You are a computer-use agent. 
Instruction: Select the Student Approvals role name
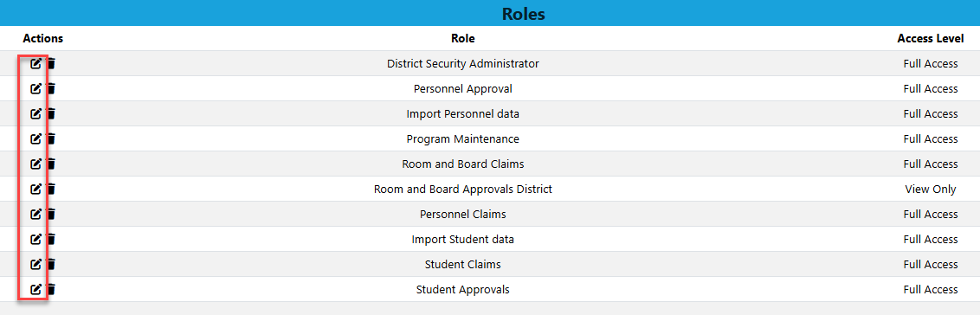pos(462,289)
